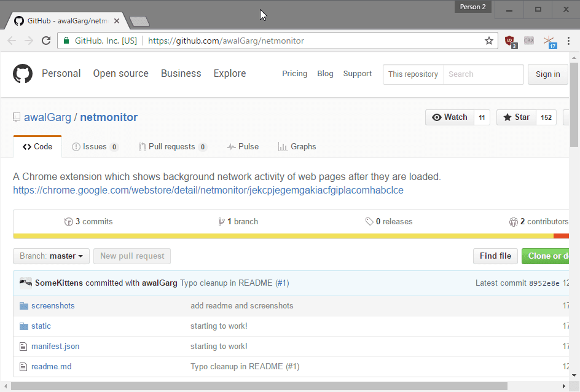Click the New pull request button

[131, 256]
